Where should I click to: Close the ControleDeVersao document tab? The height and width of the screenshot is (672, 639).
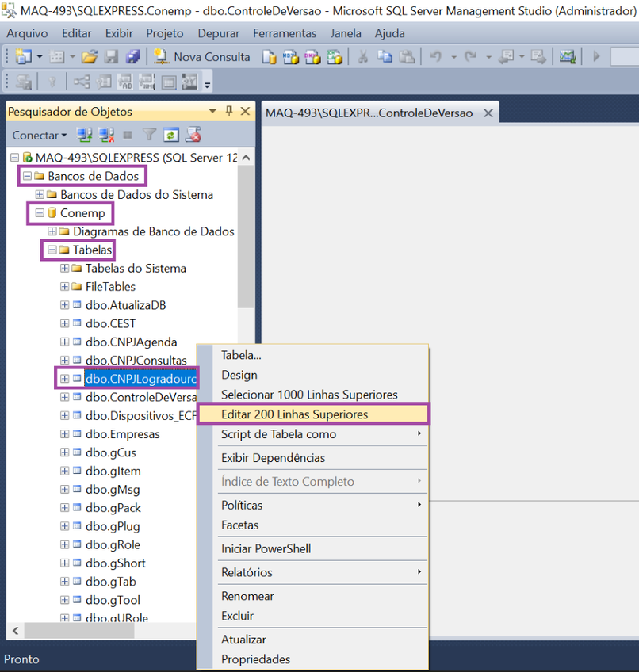[x=488, y=113]
